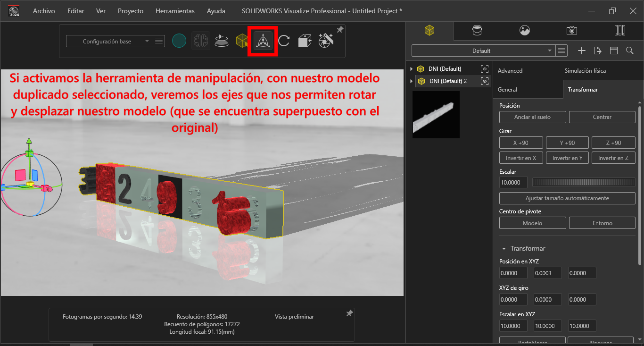This screenshot has width=644, height=346.
Task: Expand the DNI (Default) tree node
Action: coord(412,69)
